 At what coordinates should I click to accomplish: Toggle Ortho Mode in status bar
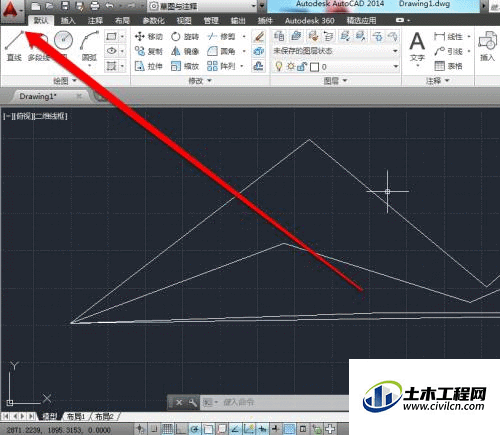[181, 429]
